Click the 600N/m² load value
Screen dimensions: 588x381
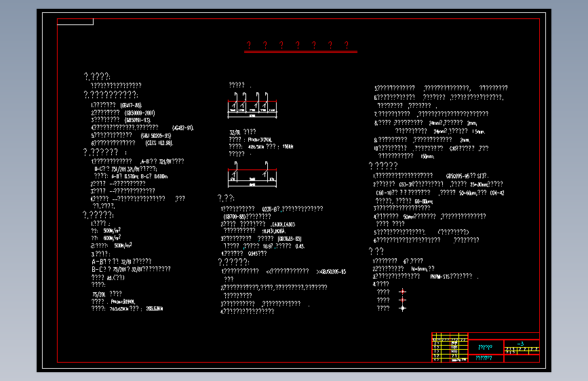[112, 238]
